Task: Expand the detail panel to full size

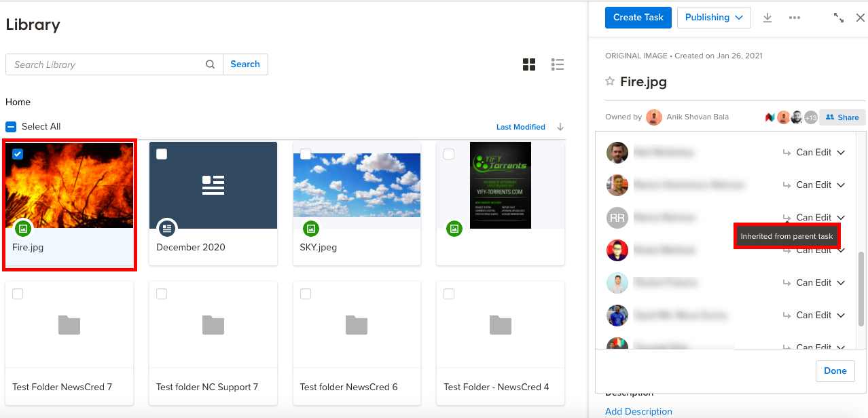Action: pyautogui.click(x=839, y=18)
